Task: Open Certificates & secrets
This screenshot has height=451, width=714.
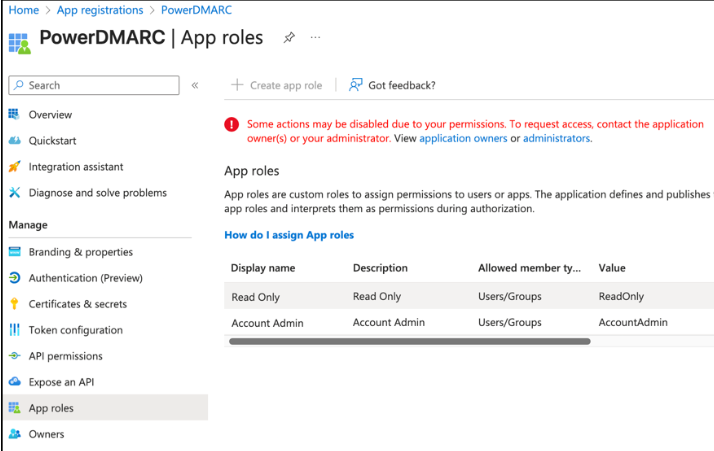Action: pos(78,304)
